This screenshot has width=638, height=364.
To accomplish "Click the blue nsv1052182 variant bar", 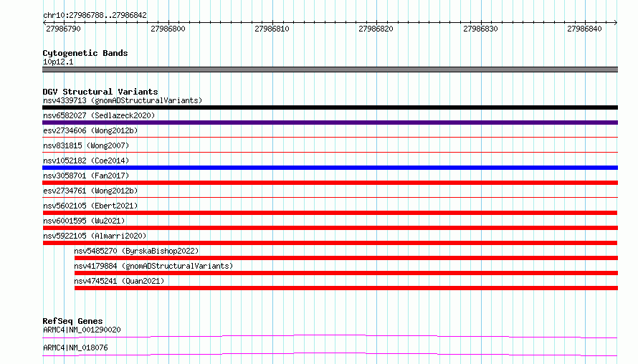I will pos(330,168).
